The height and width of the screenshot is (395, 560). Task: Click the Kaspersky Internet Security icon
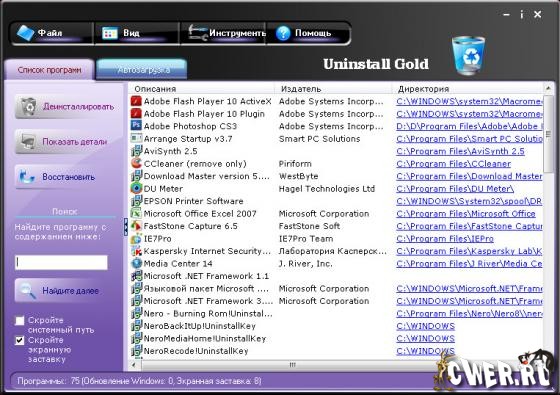click(x=136, y=251)
